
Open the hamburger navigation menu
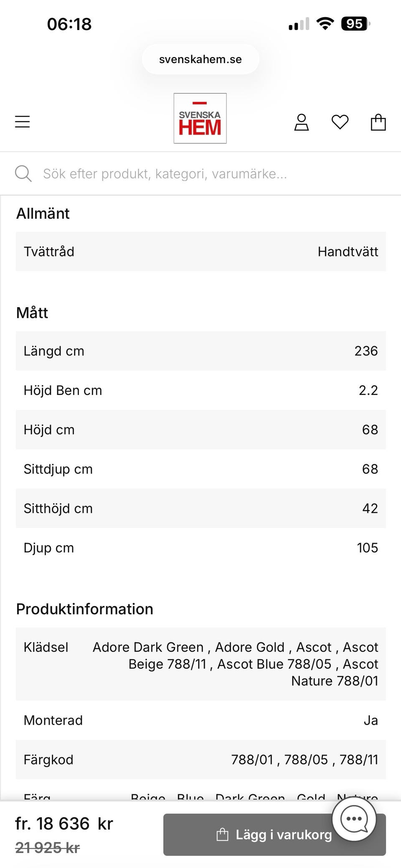click(x=23, y=122)
